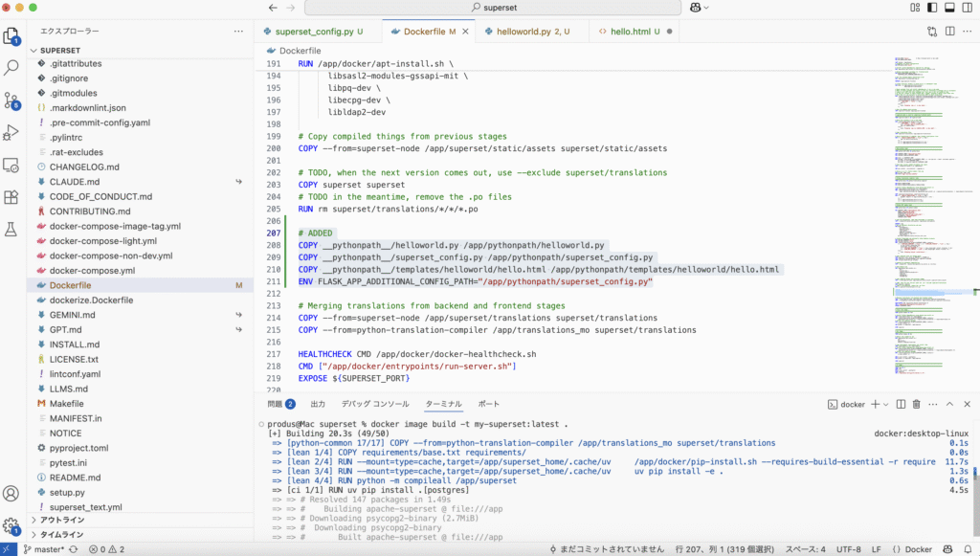
Task: Open the new terminal launch profile dropdown
Action: (886, 405)
